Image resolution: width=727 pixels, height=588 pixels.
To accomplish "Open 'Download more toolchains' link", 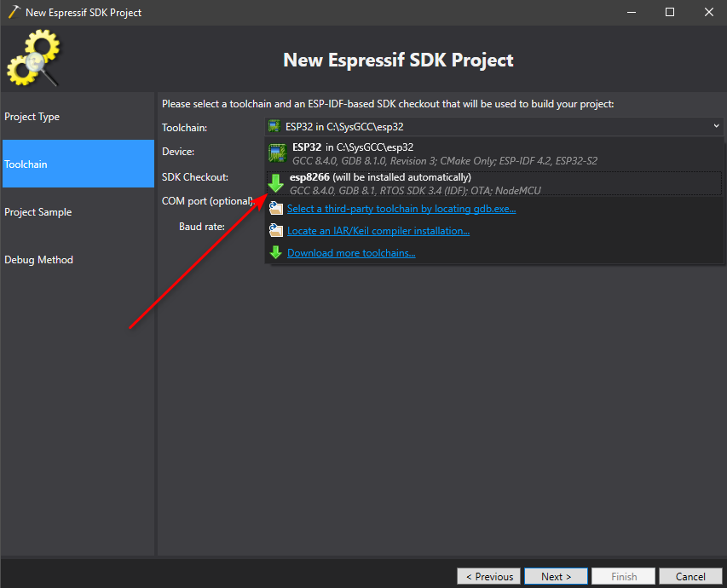I will [x=351, y=253].
